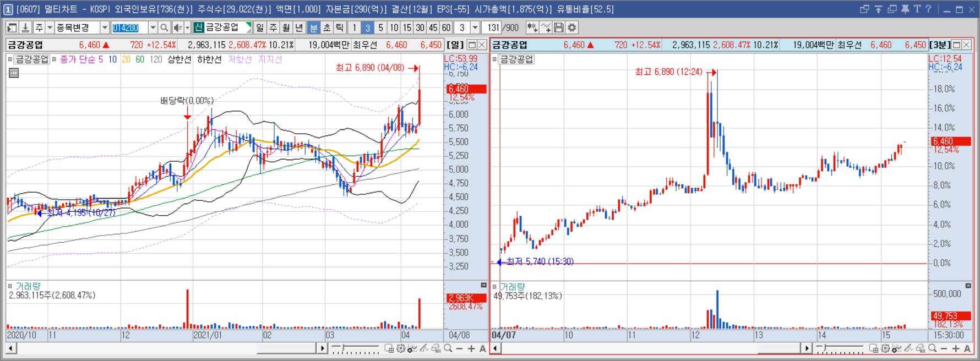Click the save chart floppy icon
The height and width of the screenshot is (361, 980).
(559, 28)
